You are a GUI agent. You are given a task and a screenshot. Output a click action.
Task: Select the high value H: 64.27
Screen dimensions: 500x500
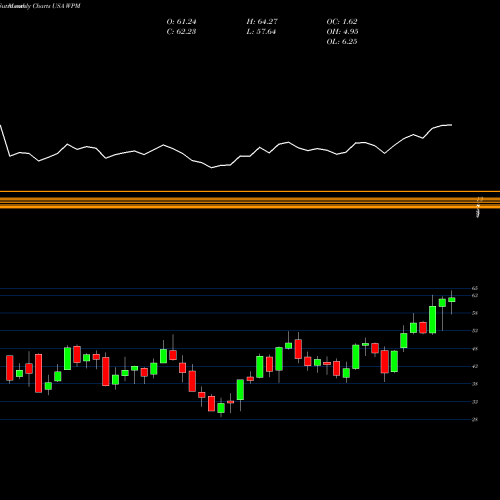point(262,22)
